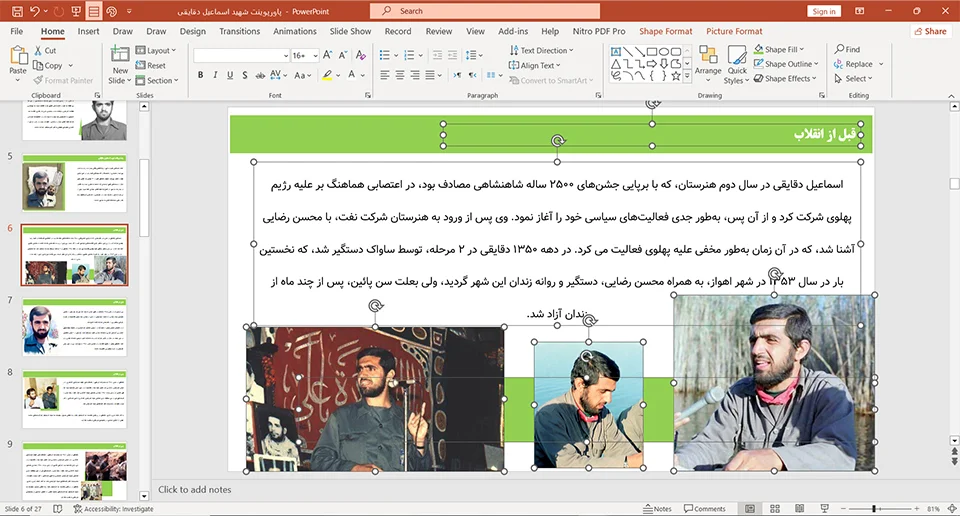Click Notes in status bar
This screenshot has width=960, height=516.
[657, 509]
